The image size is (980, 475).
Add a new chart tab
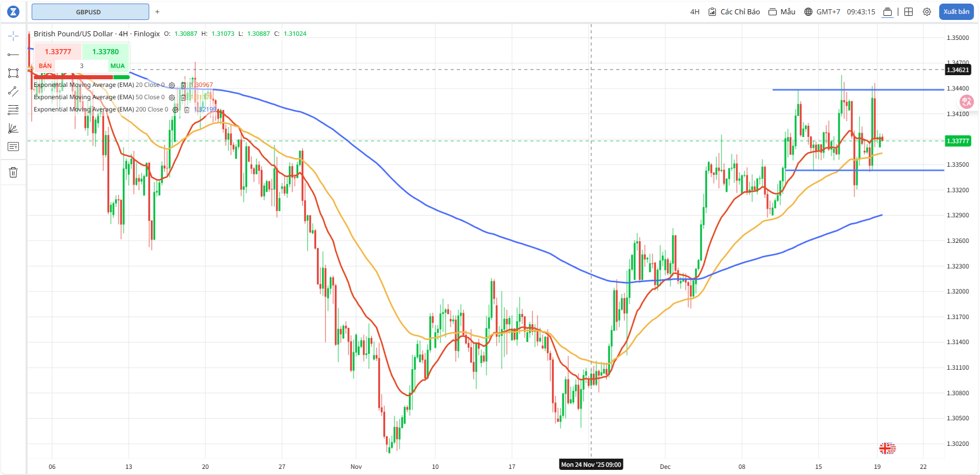point(157,12)
